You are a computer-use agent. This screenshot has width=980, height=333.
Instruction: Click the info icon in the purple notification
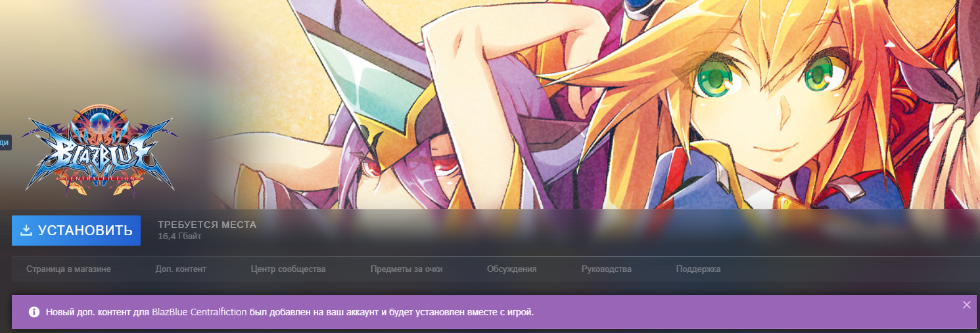click(34, 312)
